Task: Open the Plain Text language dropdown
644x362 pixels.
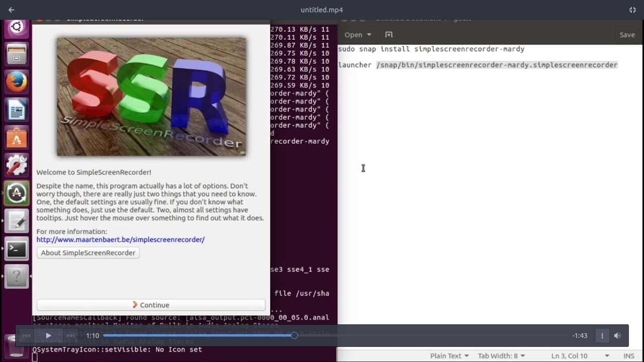Action: [x=449, y=355]
